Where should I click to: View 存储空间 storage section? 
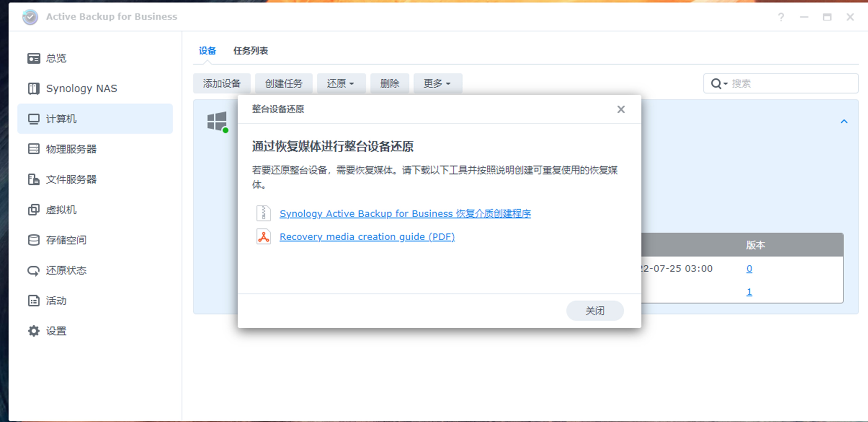[66, 240]
